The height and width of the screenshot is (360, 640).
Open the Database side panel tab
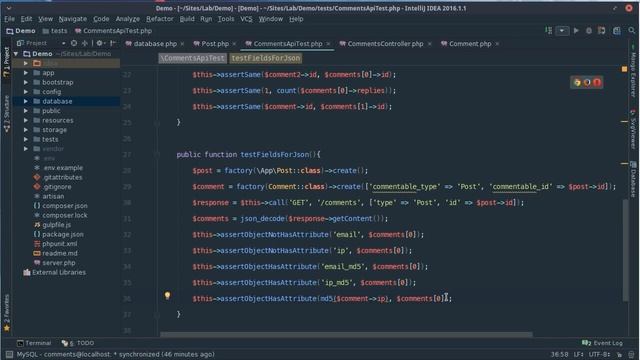pyautogui.click(x=633, y=180)
